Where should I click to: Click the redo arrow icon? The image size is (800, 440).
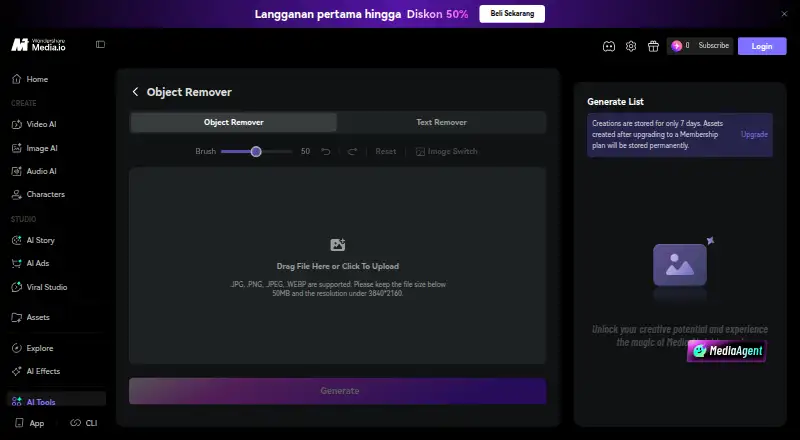tap(352, 152)
